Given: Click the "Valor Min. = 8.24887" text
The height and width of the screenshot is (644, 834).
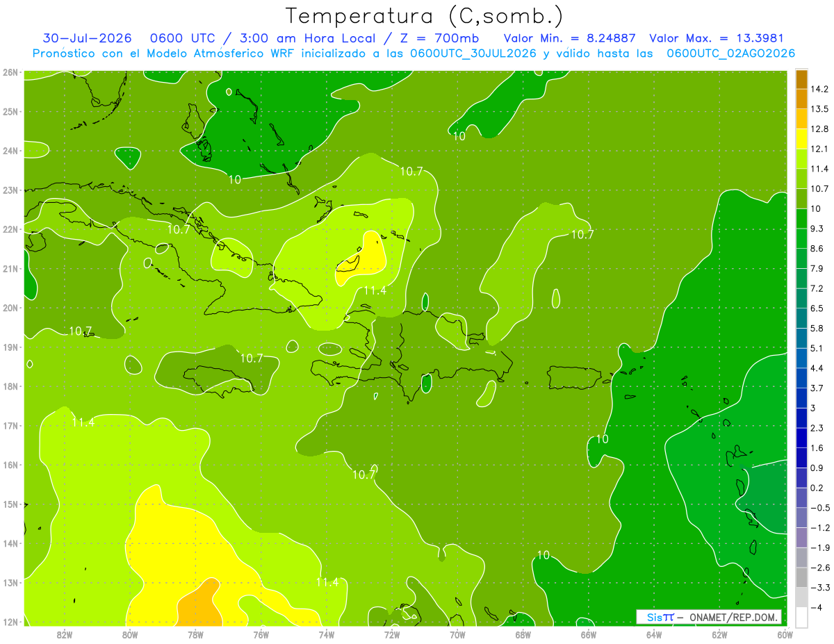Looking at the screenshot, I should [x=570, y=38].
